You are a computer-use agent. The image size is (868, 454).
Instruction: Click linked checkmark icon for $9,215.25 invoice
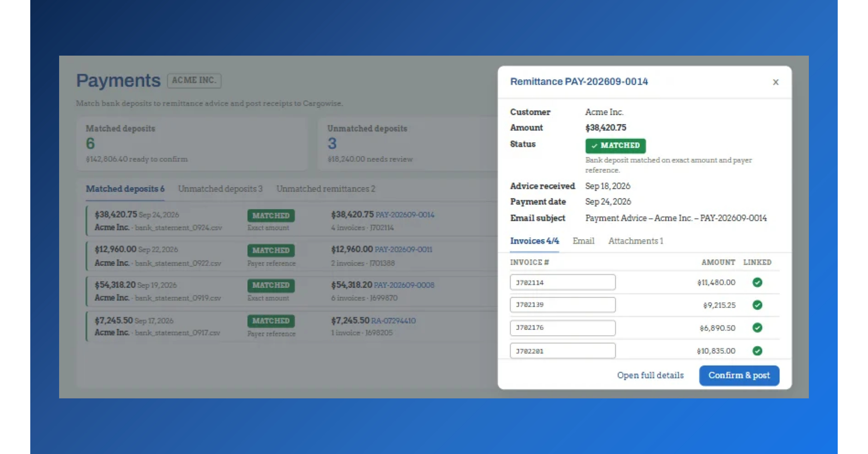(x=757, y=305)
